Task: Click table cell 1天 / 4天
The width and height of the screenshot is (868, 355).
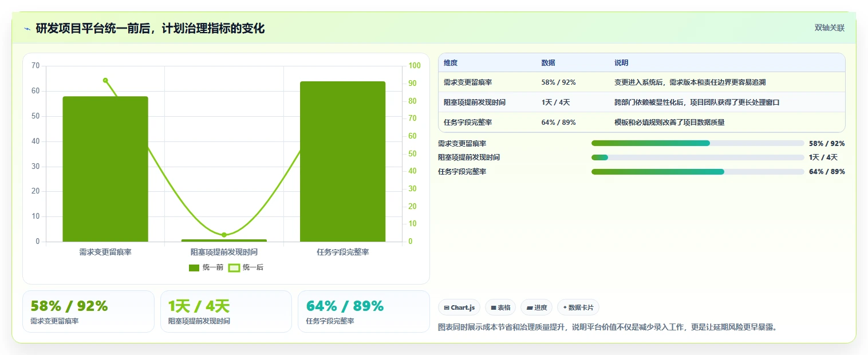Action: click(x=555, y=102)
